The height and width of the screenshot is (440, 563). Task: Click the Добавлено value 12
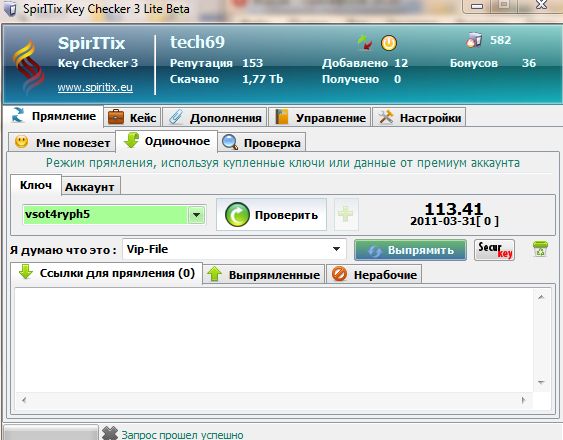pyautogui.click(x=401, y=63)
